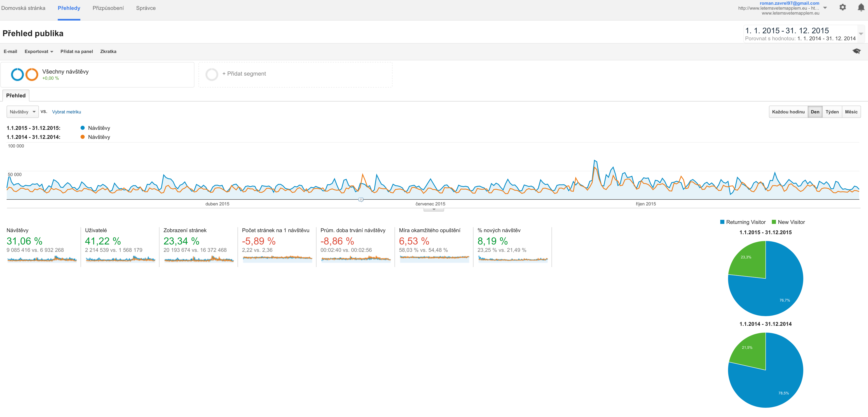The width and height of the screenshot is (868, 417).
Task: Click the Uživatelé sparkline chart
Action: coord(120,259)
